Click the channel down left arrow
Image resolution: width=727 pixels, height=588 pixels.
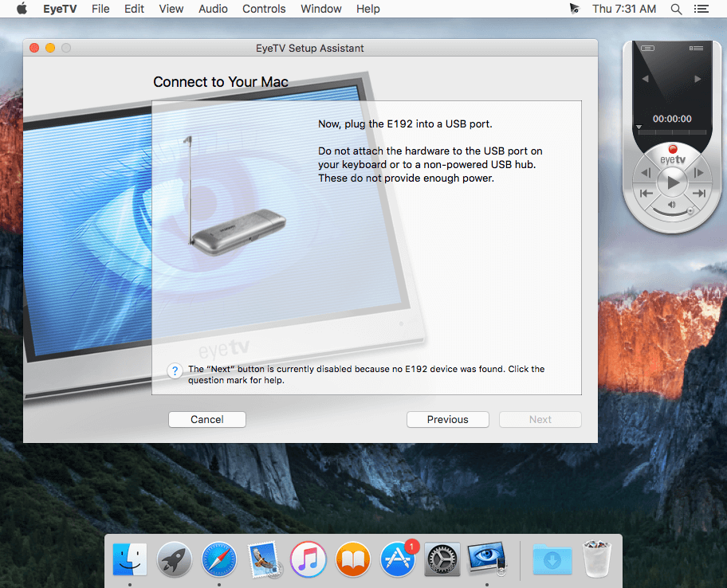pos(646,79)
